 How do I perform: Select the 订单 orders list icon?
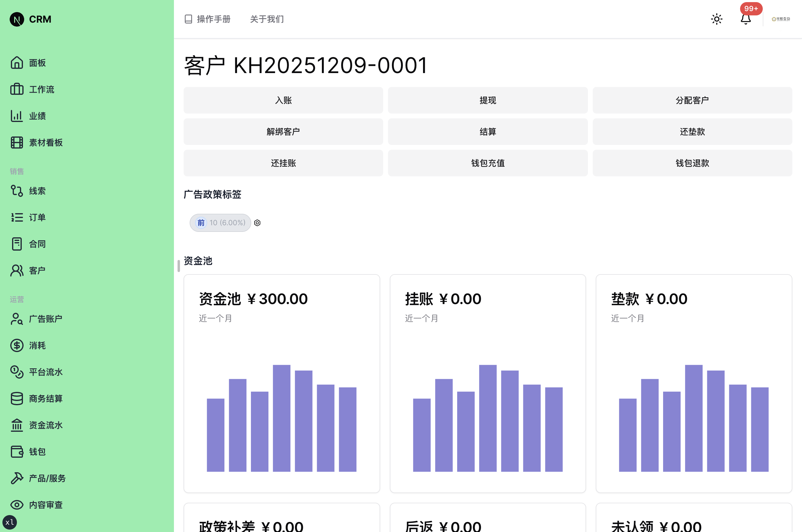(x=17, y=217)
